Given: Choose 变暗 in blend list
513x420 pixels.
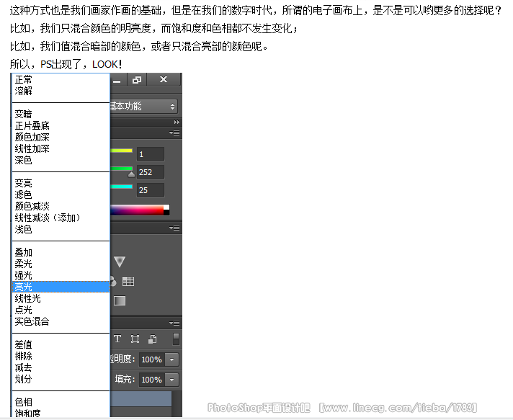Looking at the screenshot, I should [61, 114].
